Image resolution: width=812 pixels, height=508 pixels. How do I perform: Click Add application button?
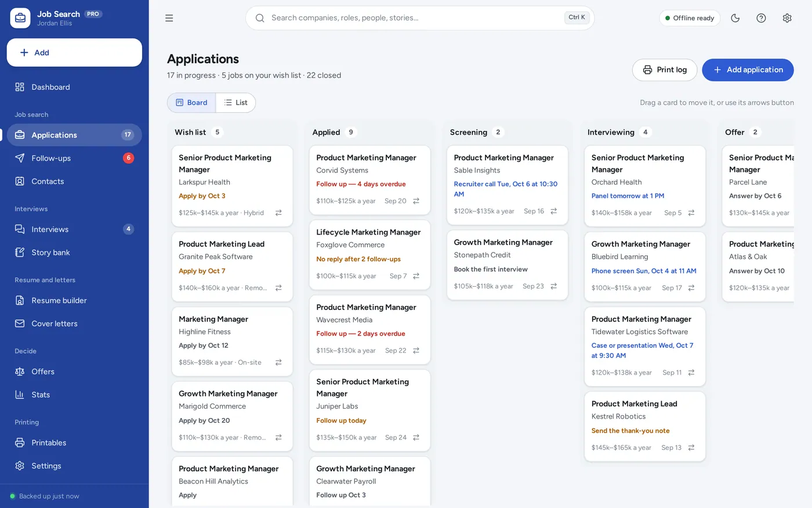[x=748, y=70]
